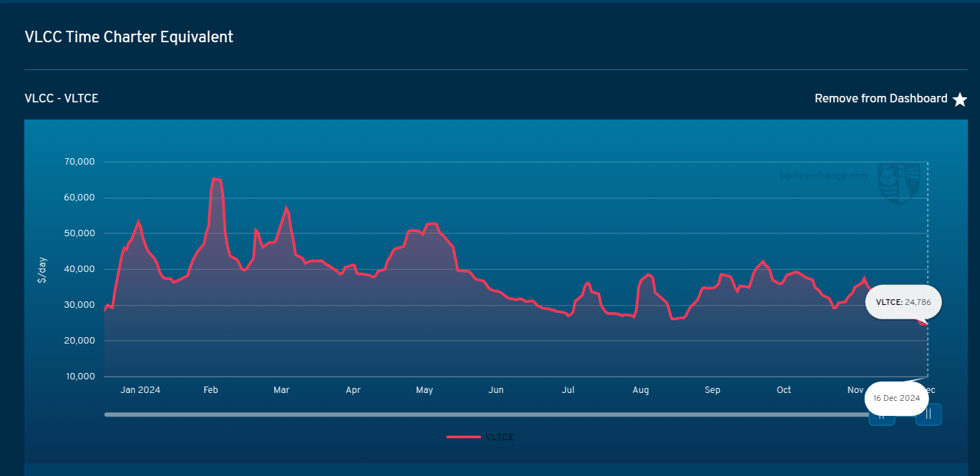Click the Jul x-axis label
This screenshot has height=476, width=980.
coord(568,390)
